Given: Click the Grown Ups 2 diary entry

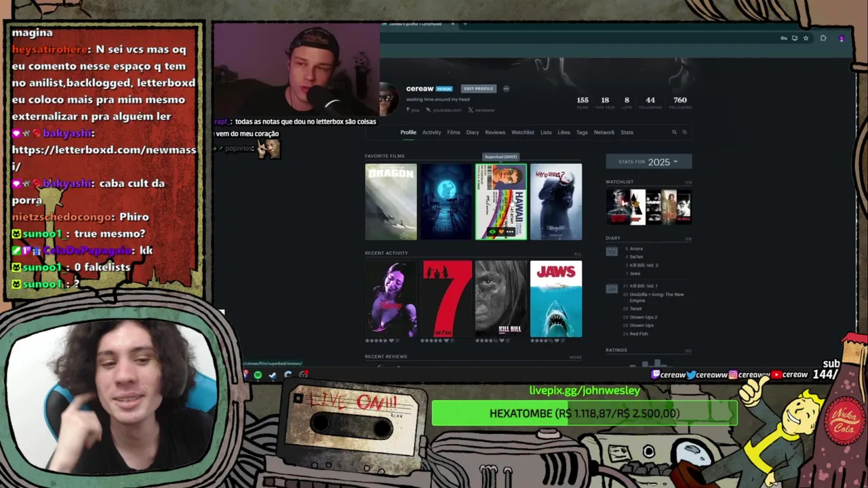Looking at the screenshot, I should coord(644,317).
